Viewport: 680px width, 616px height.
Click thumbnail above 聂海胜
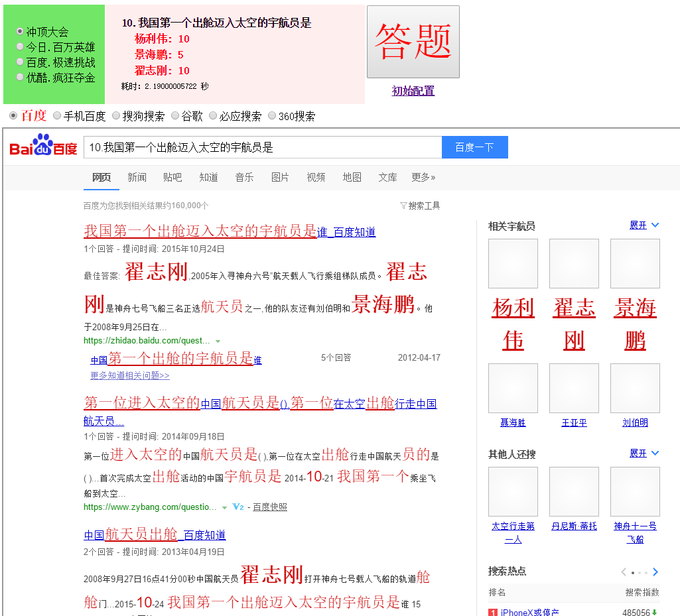(x=513, y=389)
